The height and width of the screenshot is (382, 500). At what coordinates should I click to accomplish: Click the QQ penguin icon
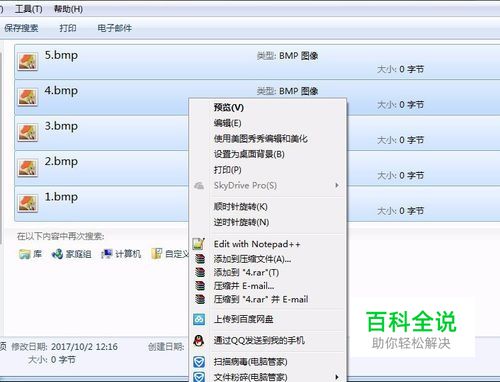199,340
